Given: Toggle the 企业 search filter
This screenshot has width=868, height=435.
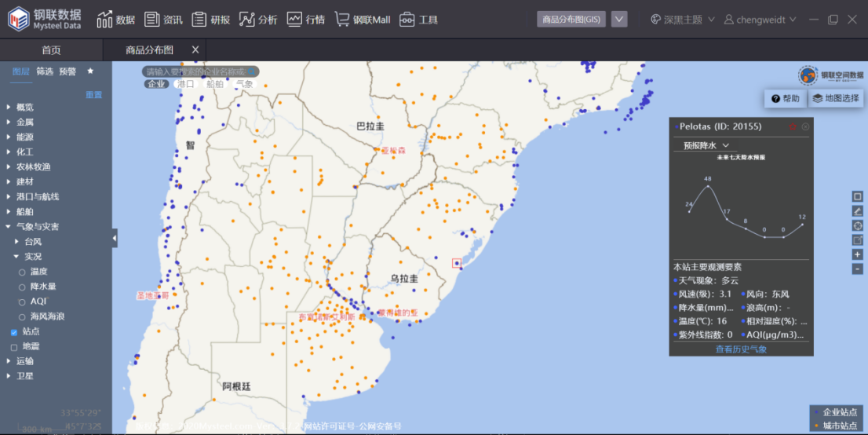Looking at the screenshot, I should (x=156, y=84).
